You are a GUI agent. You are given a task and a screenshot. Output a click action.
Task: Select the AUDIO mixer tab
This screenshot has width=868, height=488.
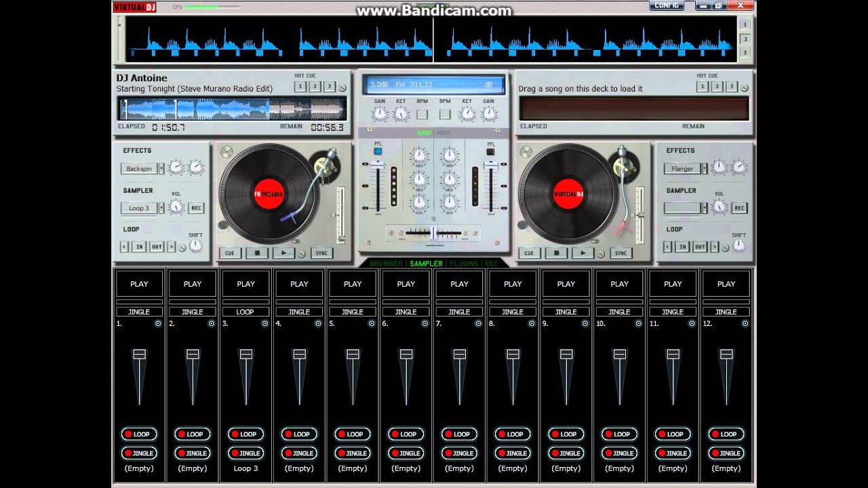[425, 134]
